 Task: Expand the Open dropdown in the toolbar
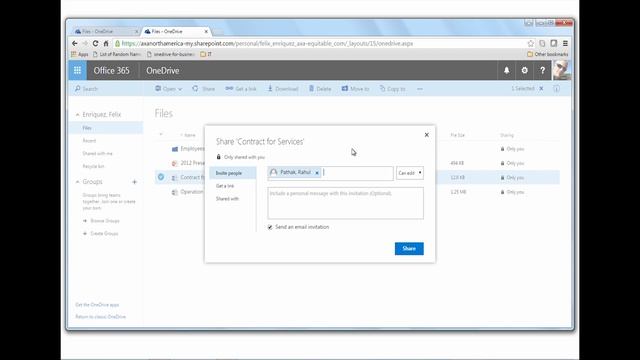point(168,89)
